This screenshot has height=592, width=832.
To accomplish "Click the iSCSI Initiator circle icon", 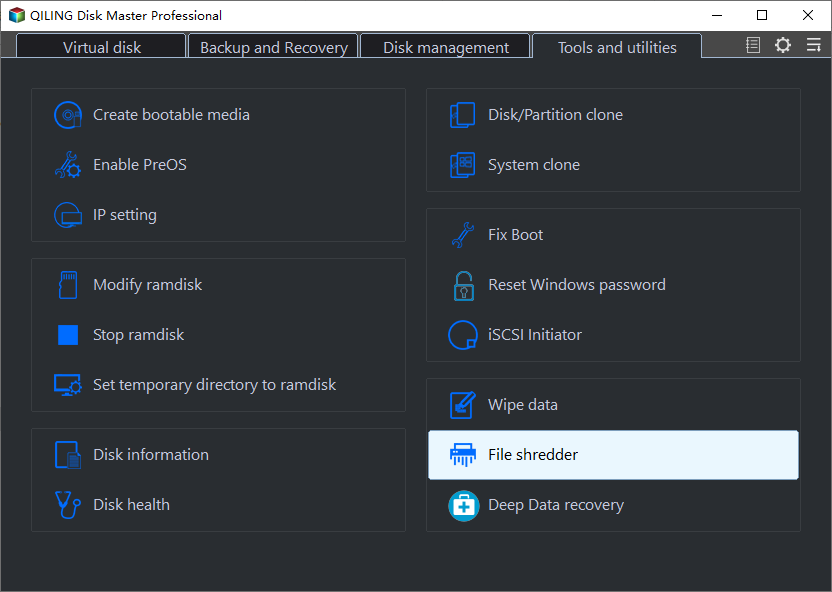I will pos(463,335).
